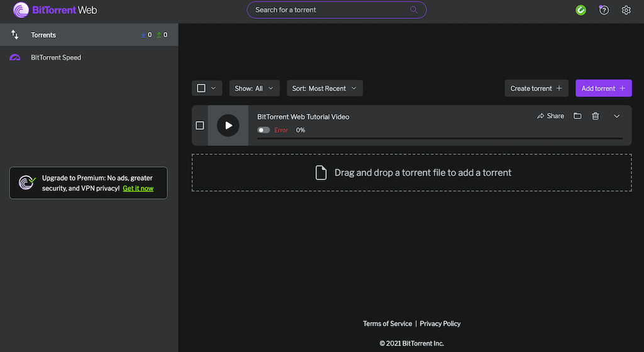Select the BitTorrent Speed sidebar item
Viewport: 644px width, 352px height.
[89, 57]
